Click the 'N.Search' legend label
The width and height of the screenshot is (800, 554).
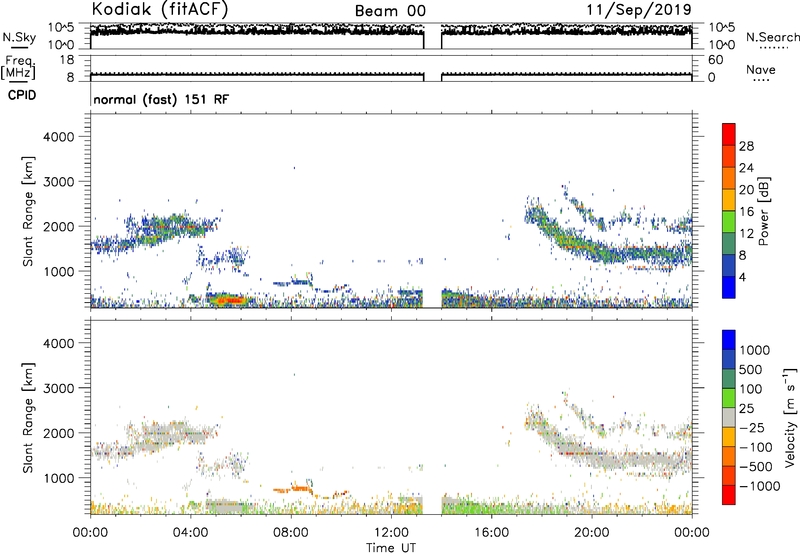772,37
